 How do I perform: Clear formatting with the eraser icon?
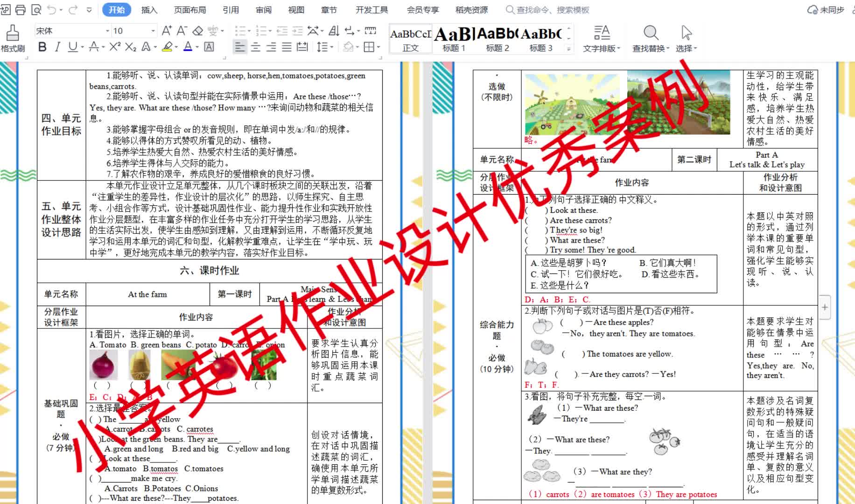197,31
